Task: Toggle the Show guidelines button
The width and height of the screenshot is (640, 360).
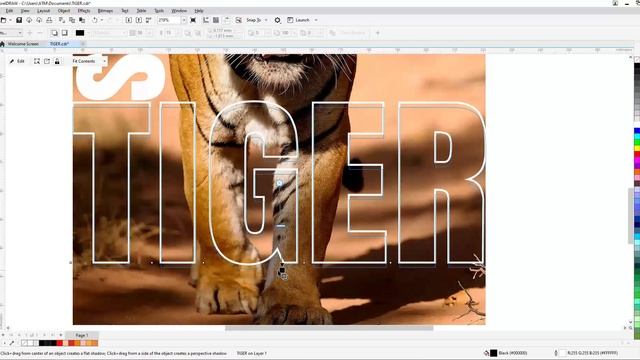Action: 227,20
